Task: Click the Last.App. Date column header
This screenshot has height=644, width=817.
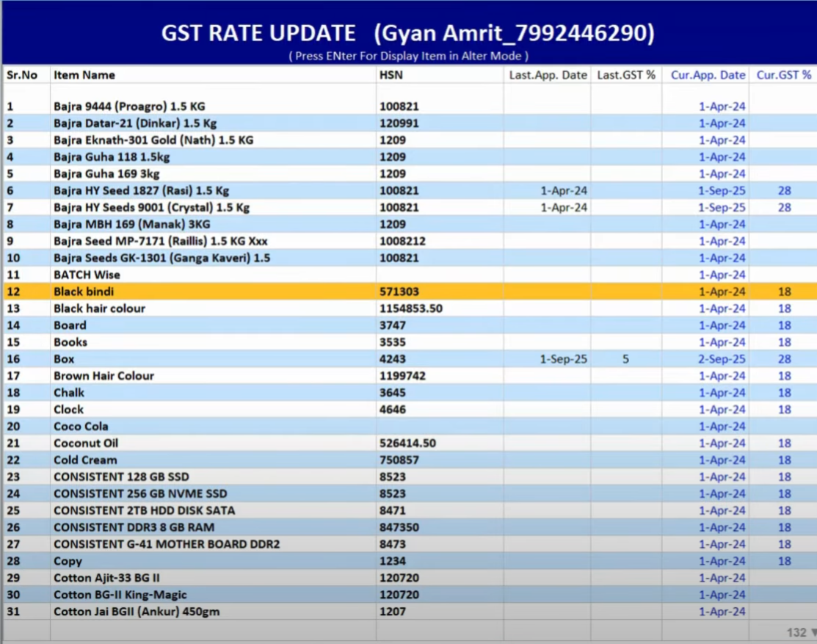Action: 548,75
